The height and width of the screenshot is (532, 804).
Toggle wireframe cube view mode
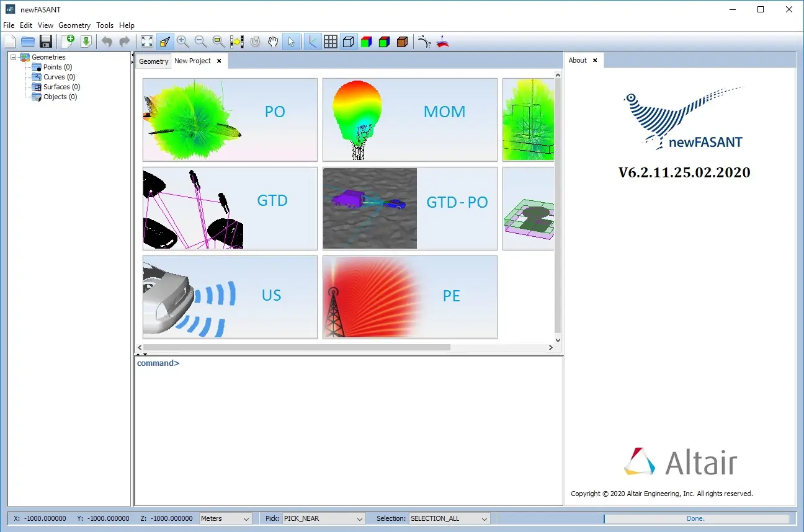pos(349,42)
